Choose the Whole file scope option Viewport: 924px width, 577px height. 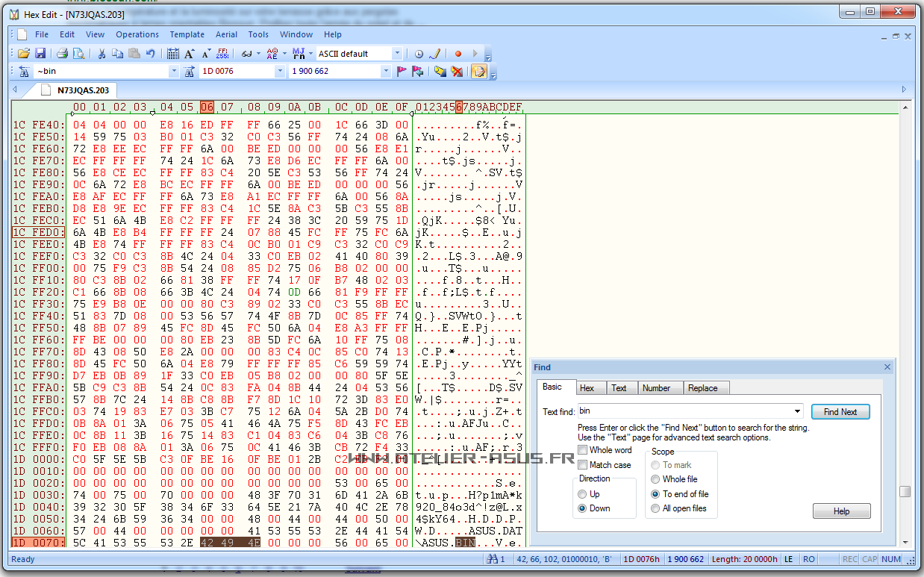click(656, 479)
